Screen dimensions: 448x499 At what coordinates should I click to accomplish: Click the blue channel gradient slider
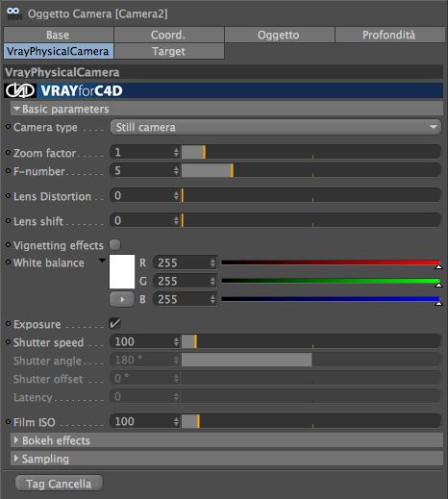click(x=332, y=300)
